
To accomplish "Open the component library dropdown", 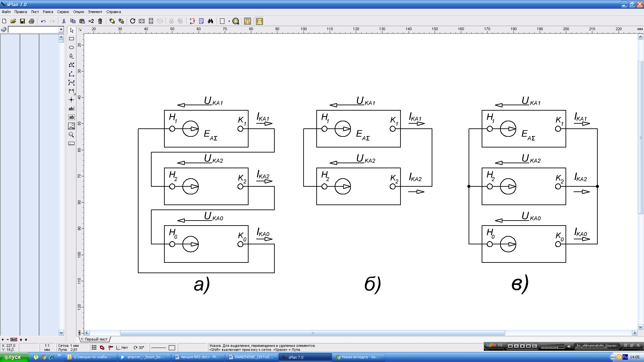I will [x=61, y=29].
